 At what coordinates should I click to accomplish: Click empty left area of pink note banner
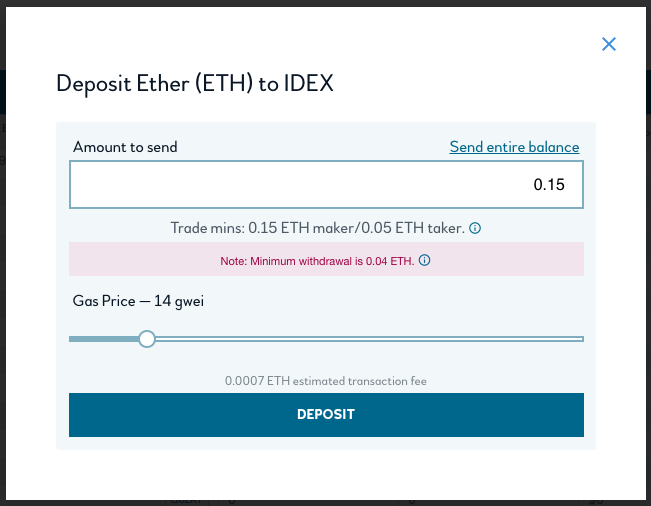(141, 259)
